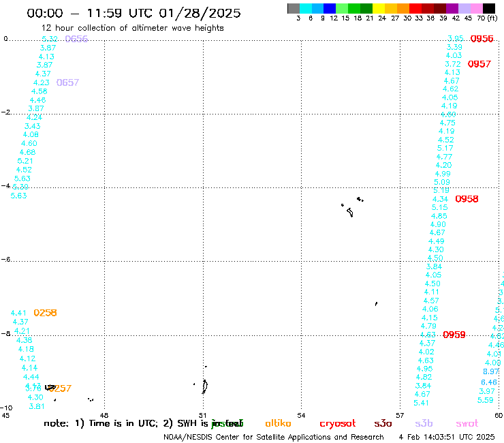Screen dimensions: 504x443
Task: Click the cryosat satellite legend label
Action: tap(338, 424)
